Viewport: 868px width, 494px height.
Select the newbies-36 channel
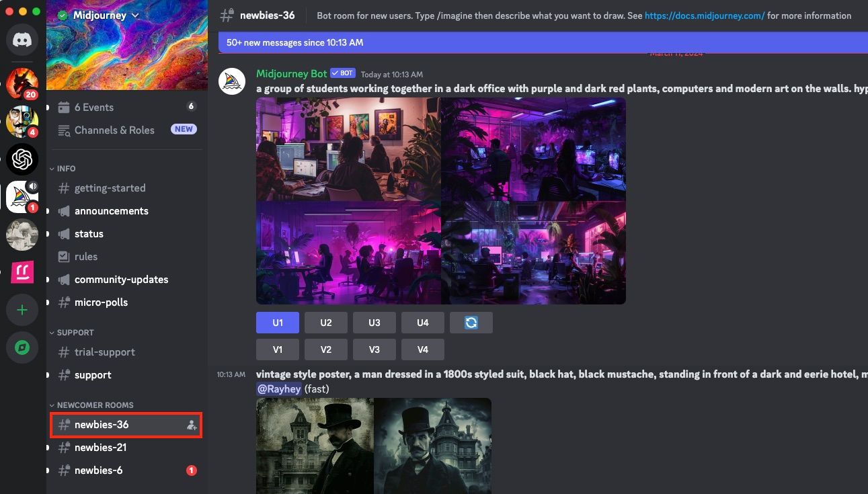pos(126,425)
